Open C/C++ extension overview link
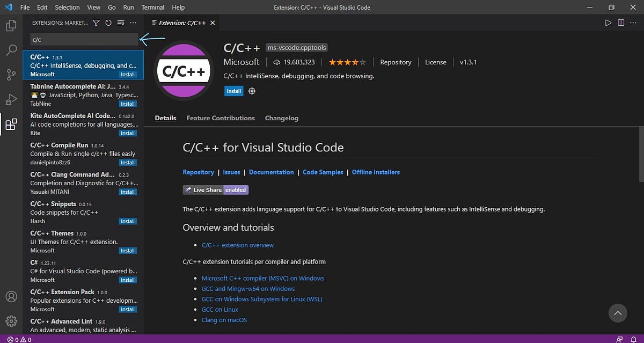644x343 pixels. tap(238, 245)
